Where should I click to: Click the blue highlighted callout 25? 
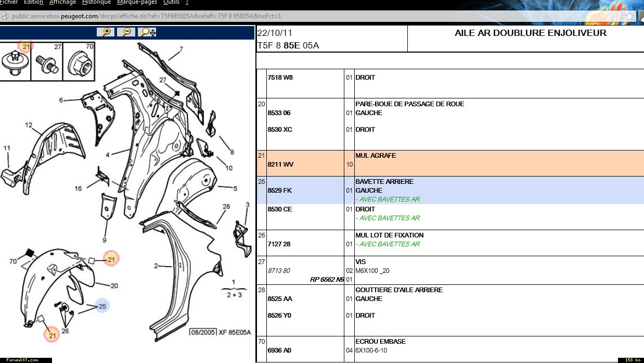click(x=102, y=306)
